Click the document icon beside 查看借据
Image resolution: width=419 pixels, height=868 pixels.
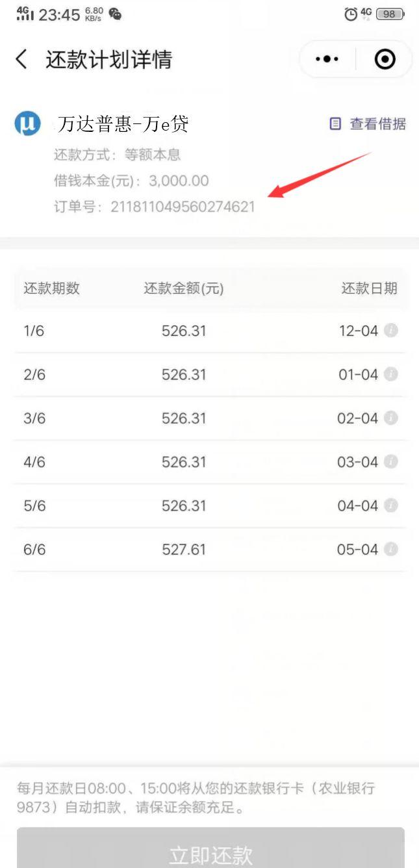(x=335, y=123)
